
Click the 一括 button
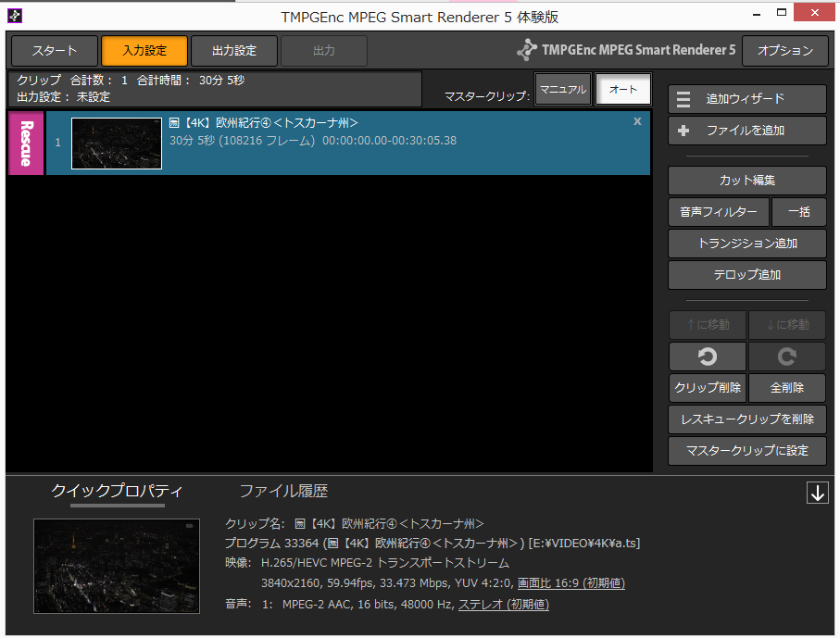pos(798,212)
